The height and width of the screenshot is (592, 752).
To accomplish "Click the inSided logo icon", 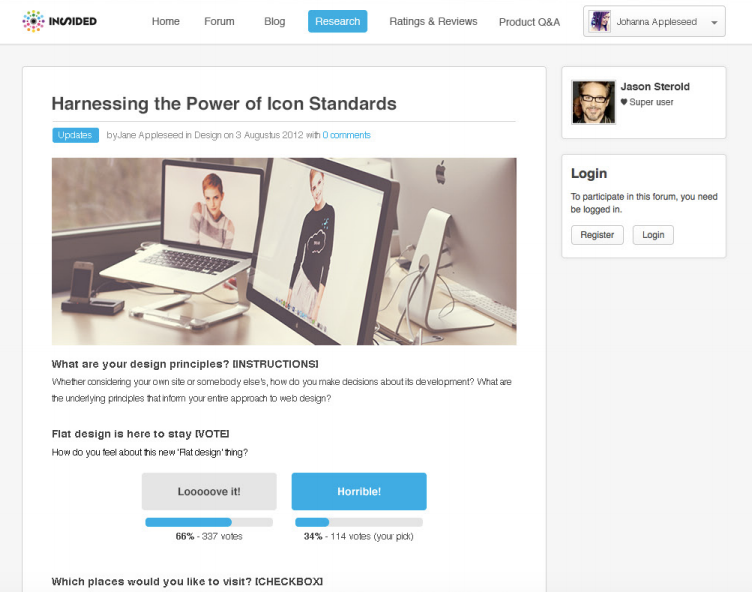I will 33,21.
